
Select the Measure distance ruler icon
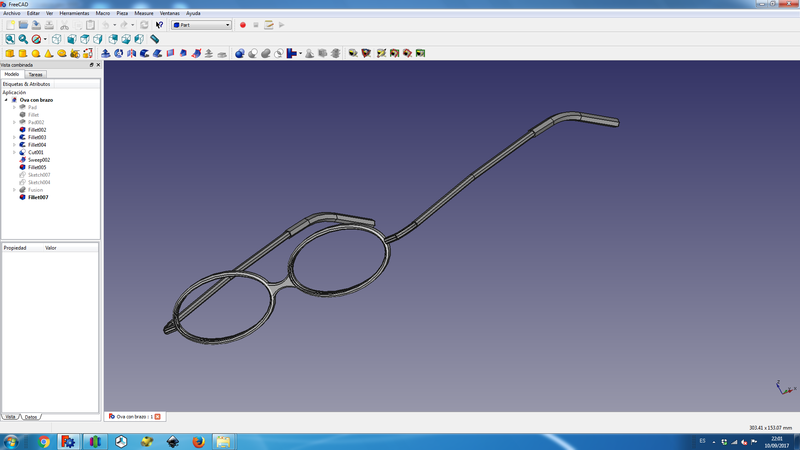tap(155, 39)
